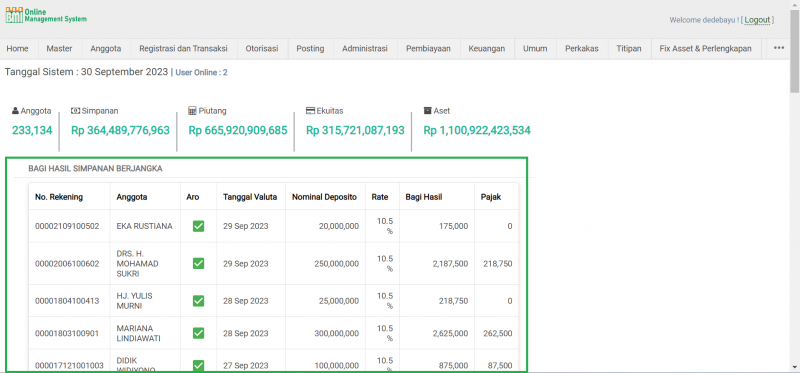Open the Keuangan menu

[487, 48]
